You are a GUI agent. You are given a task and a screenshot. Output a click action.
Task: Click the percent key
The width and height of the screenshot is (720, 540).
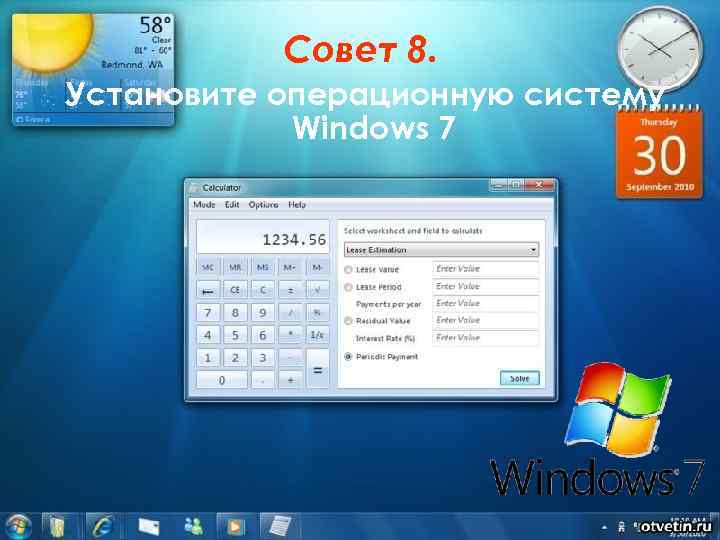pos(317,313)
